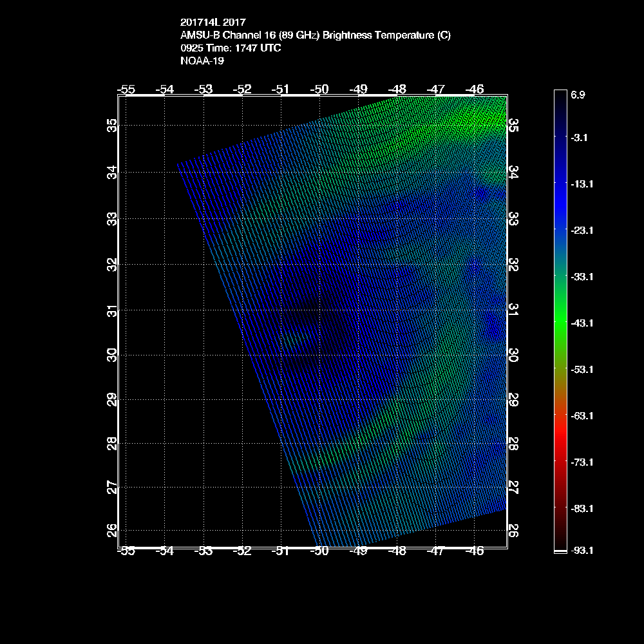Viewport: 644px width, 644px height.
Task: Click the -55 longitude label on the top axis
Action: click(x=126, y=89)
